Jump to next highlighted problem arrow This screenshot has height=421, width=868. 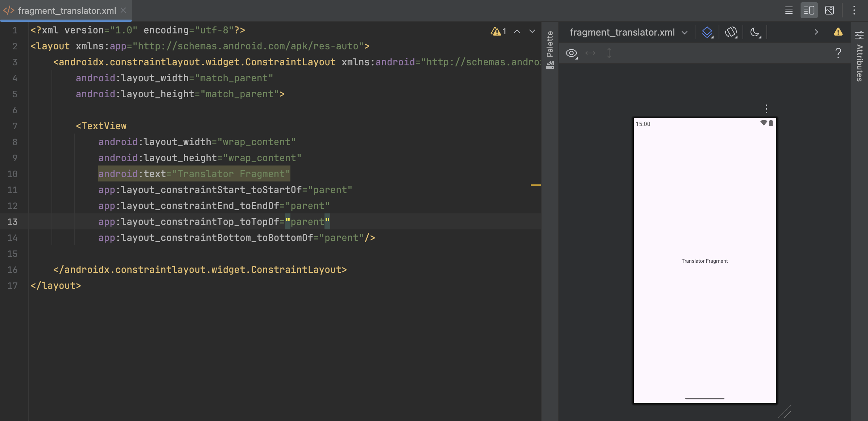pyautogui.click(x=532, y=32)
